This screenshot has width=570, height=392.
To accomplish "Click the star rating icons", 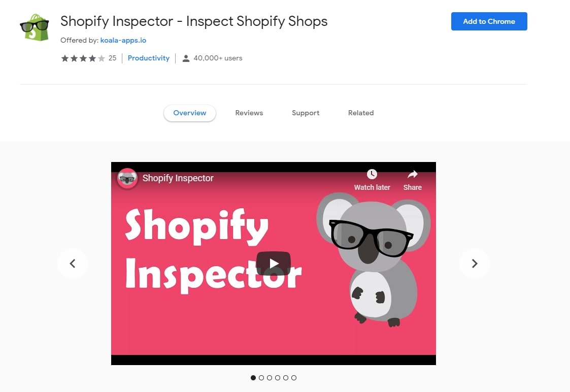I will [x=83, y=58].
